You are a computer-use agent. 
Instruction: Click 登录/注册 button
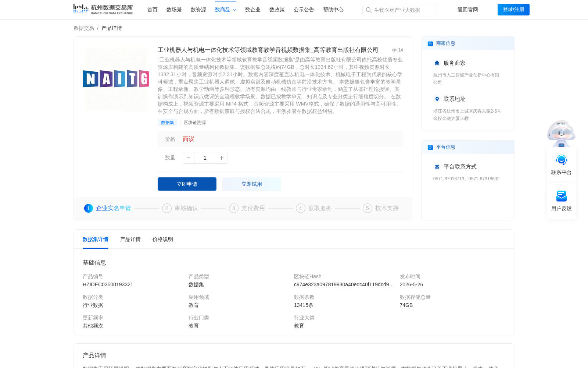513,10
